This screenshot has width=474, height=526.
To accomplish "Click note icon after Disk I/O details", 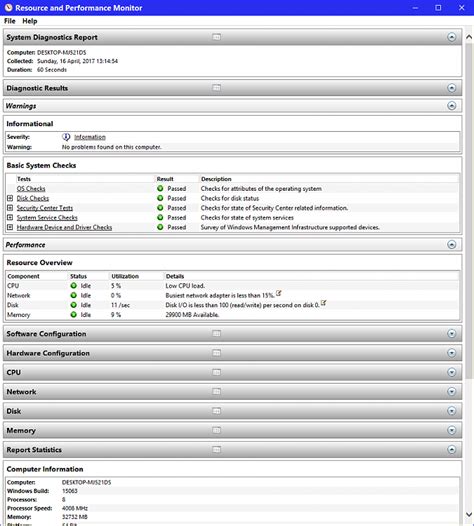I will (323, 303).
